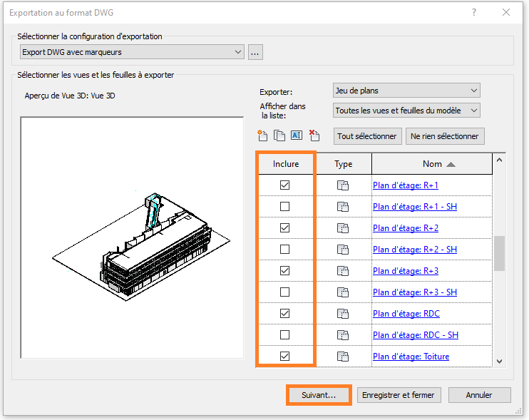Include the RDC - SH plan

click(x=285, y=335)
